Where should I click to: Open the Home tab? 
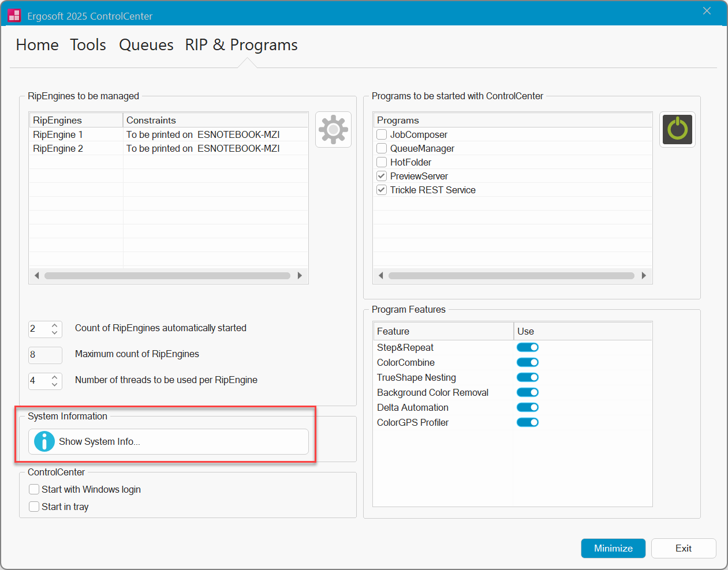coord(38,45)
